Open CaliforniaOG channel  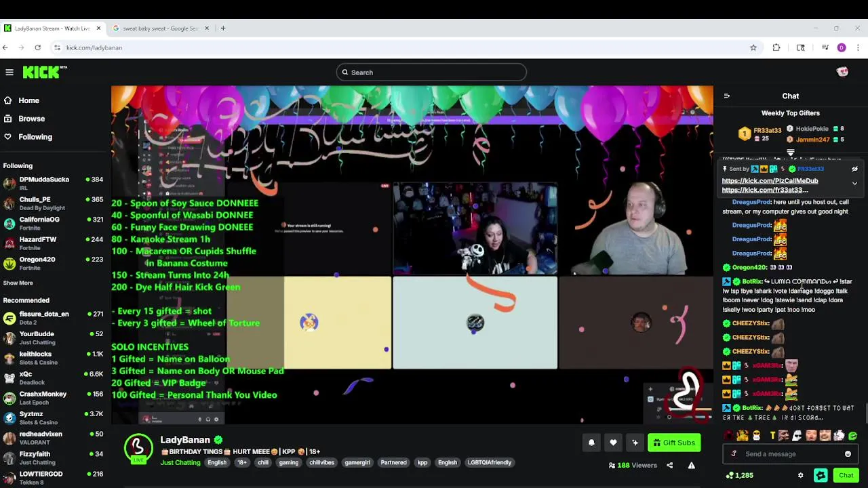(x=53, y=223)
